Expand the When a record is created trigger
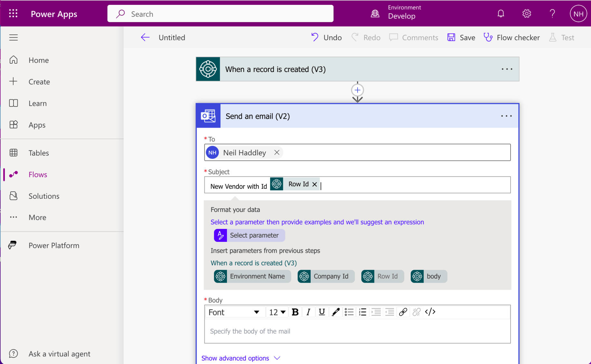591x364 pixels. pos(357,69)
